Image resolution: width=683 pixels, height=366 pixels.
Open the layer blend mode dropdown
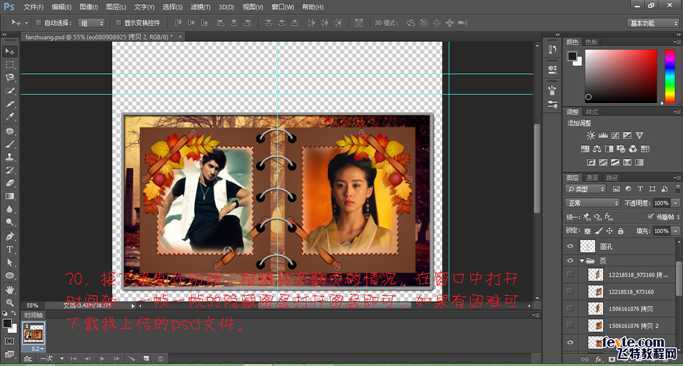tap(592, 203)
